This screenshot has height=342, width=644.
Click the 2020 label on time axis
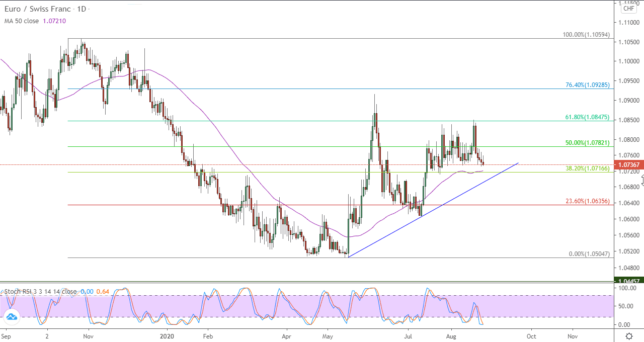point(166,335)
